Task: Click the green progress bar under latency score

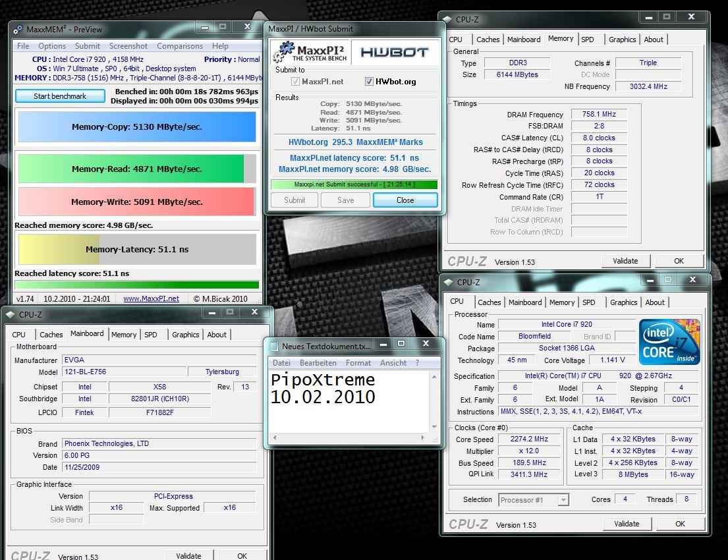Action: pyautogui.click(x=136, y=285)
